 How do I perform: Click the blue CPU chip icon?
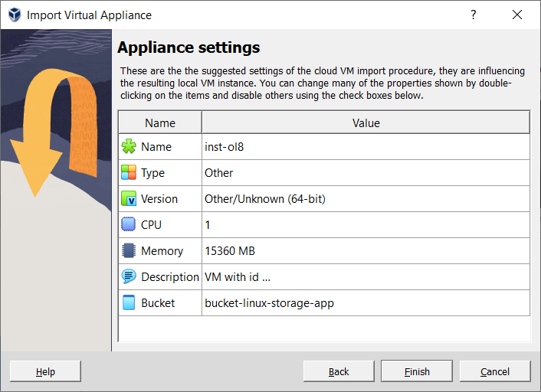pos(129,224)
